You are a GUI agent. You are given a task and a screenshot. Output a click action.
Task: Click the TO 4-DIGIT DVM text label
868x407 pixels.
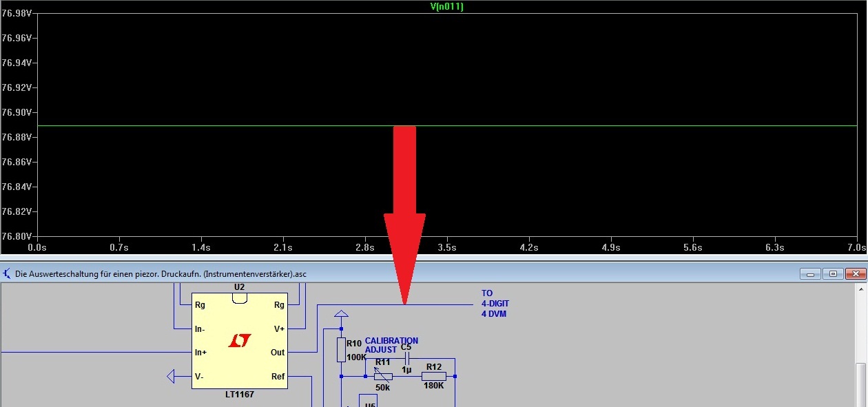tap(495, 304)
